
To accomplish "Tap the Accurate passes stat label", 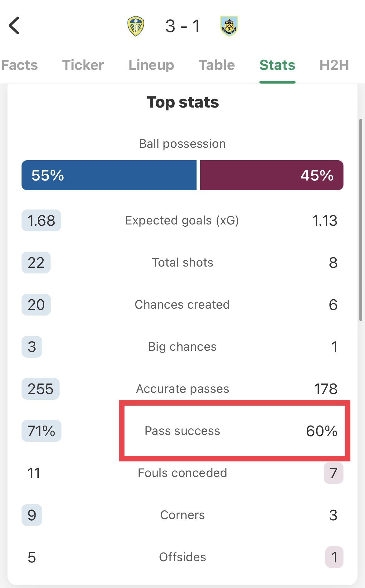I will point(182,389).
